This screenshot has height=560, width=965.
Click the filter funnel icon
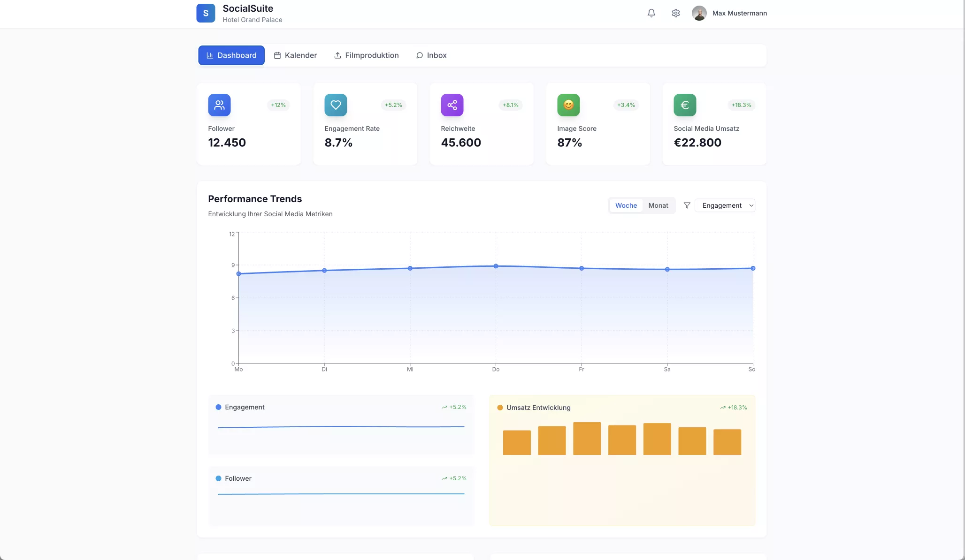click(x=687, y=205)
